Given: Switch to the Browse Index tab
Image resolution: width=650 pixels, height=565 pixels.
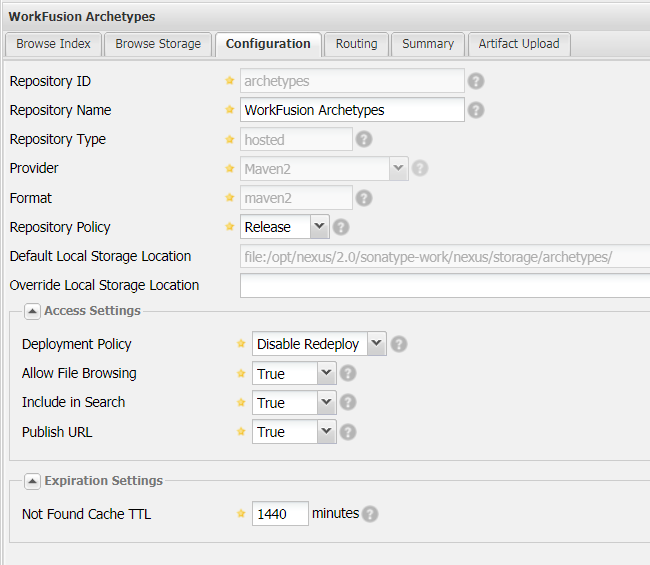Looking at the screenshot, I should (x=53, y=44).
